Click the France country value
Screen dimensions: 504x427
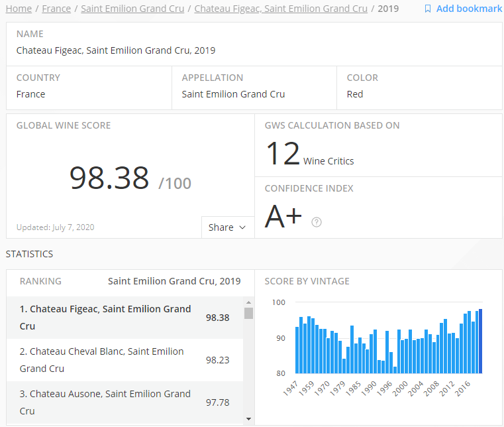pyautogui.click(x=31, y=94)
